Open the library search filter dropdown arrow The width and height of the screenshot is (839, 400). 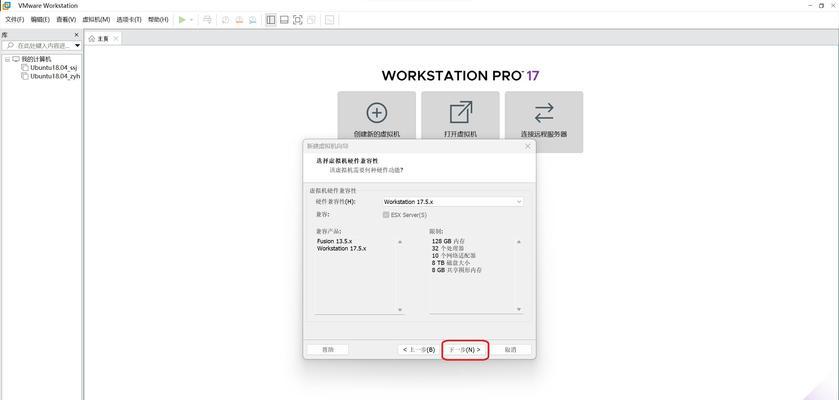[78, 46]
